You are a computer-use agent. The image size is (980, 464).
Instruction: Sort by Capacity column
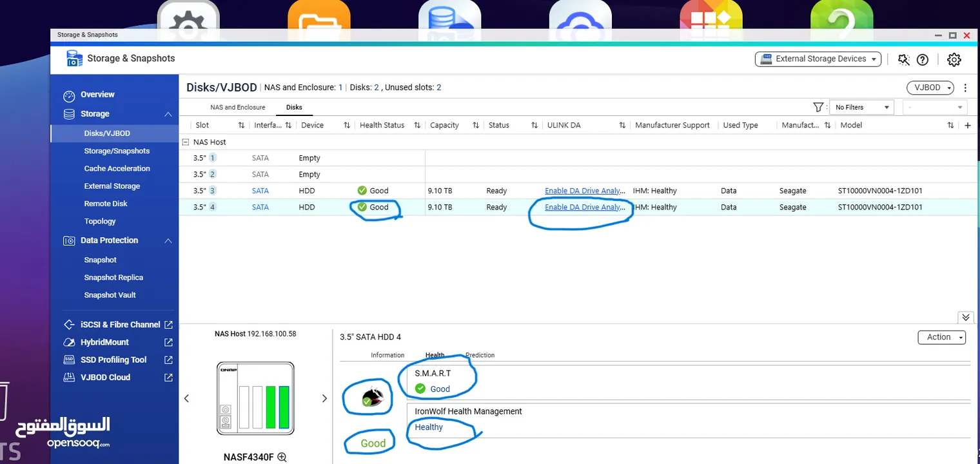(x=476, y=125)
